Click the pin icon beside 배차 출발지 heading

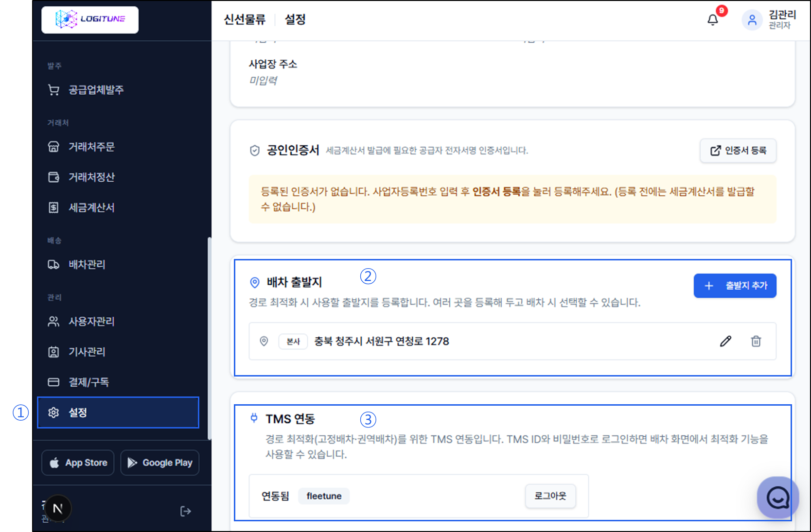point(255,282)
